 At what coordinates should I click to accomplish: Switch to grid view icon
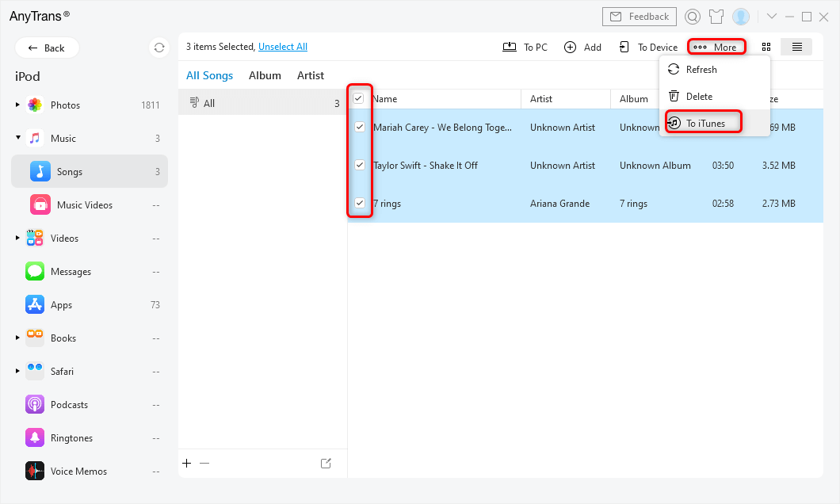pyautogui.click(x=766, y=47)
